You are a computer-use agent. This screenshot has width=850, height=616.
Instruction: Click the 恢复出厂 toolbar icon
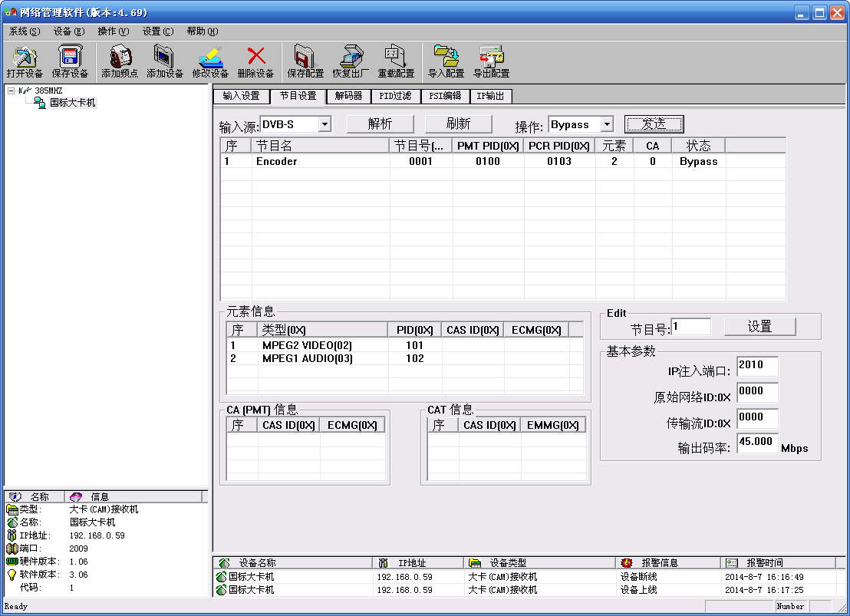point(351,57)
